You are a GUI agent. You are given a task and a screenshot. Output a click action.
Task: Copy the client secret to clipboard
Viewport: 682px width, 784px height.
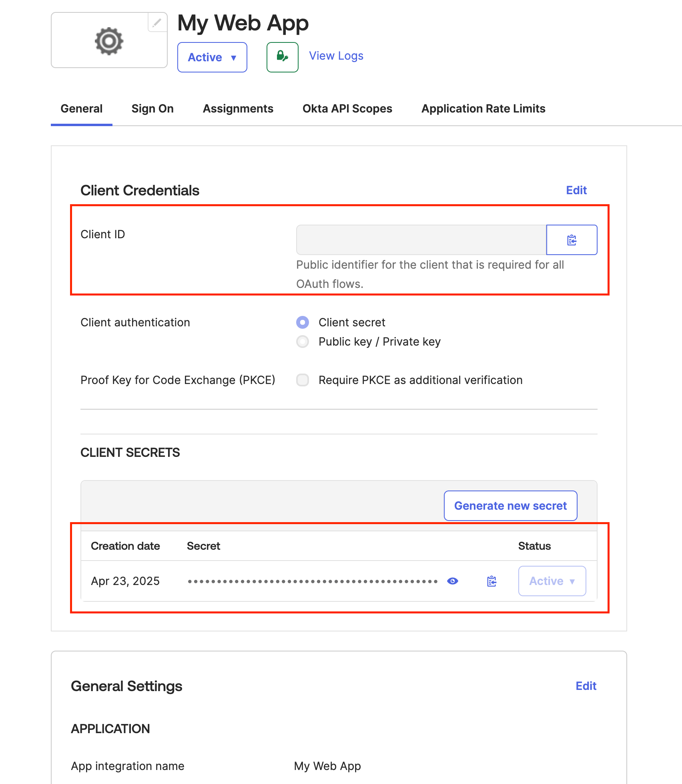coord(491,581)
